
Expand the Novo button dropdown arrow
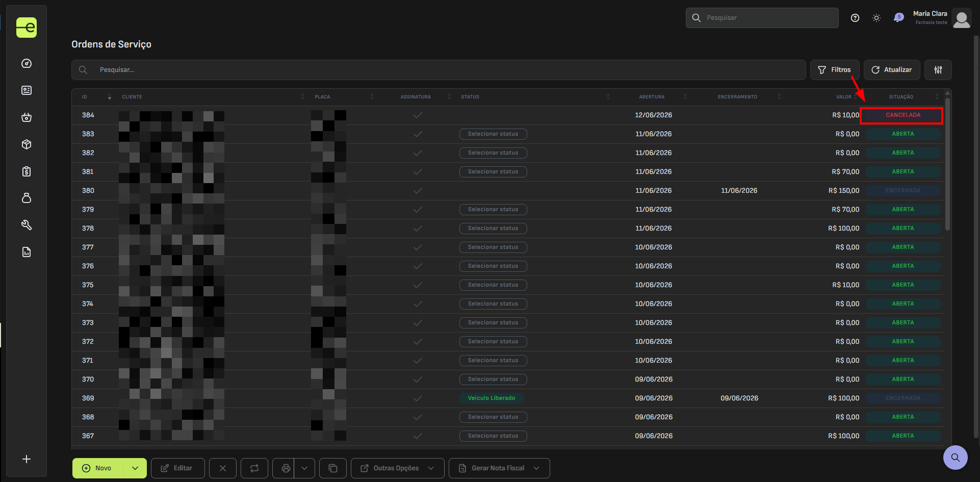(x=135, y=468)
